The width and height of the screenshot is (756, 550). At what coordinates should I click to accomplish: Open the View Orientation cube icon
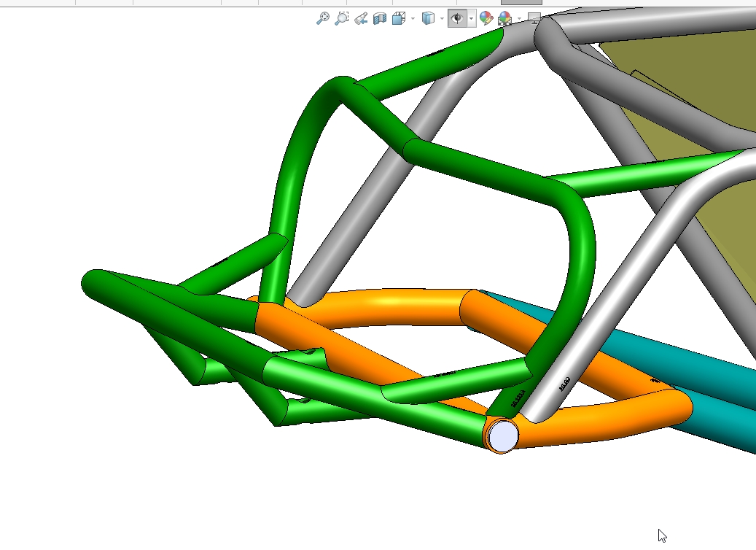point(398,18)
